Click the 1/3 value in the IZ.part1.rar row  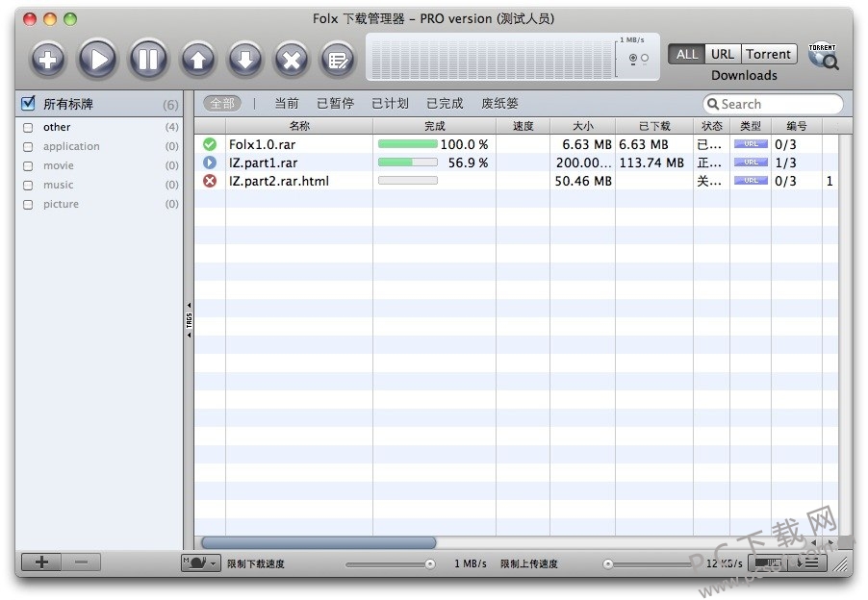pos(785,162)
